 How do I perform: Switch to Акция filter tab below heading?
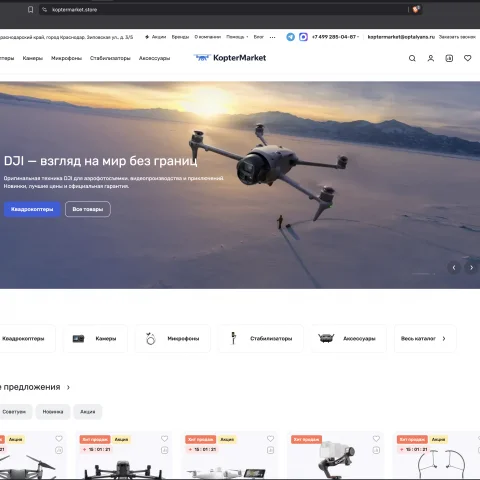coord(88,412)
